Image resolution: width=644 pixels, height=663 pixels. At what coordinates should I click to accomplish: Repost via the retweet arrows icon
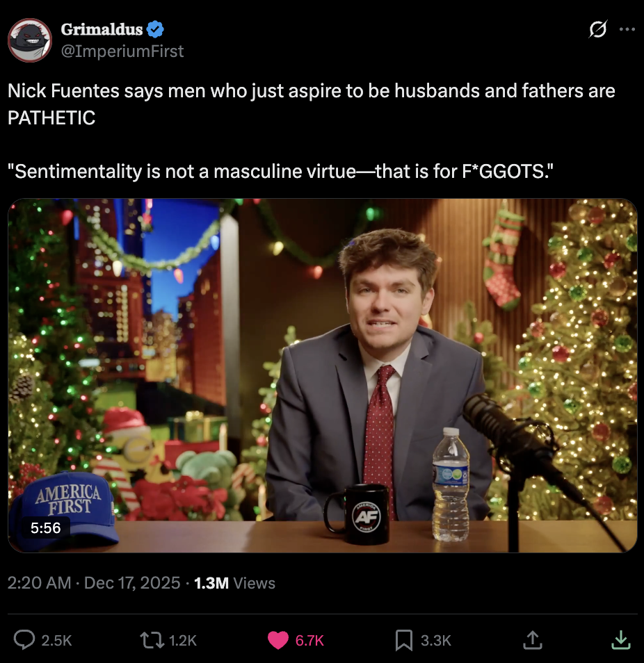click(x=152, y=640)
